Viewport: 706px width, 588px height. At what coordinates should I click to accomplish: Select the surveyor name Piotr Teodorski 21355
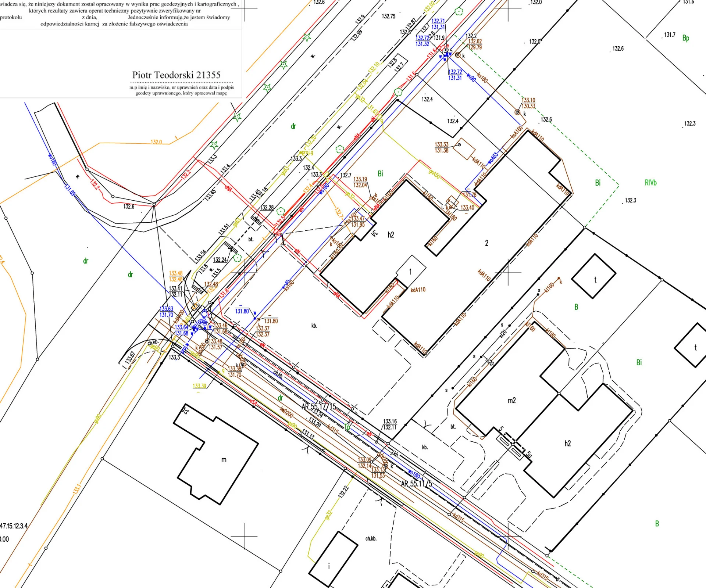tap(176, 75)
